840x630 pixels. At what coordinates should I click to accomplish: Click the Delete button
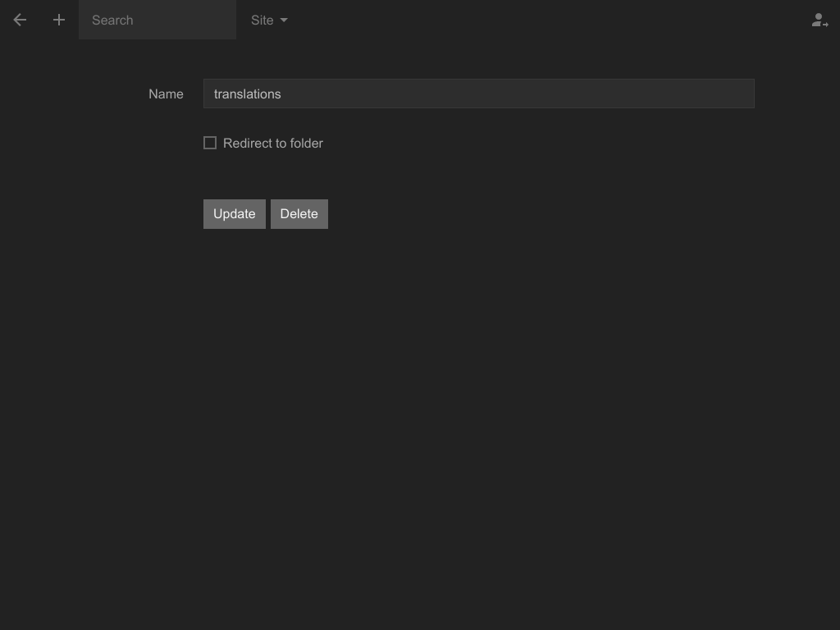coord(299,214)
